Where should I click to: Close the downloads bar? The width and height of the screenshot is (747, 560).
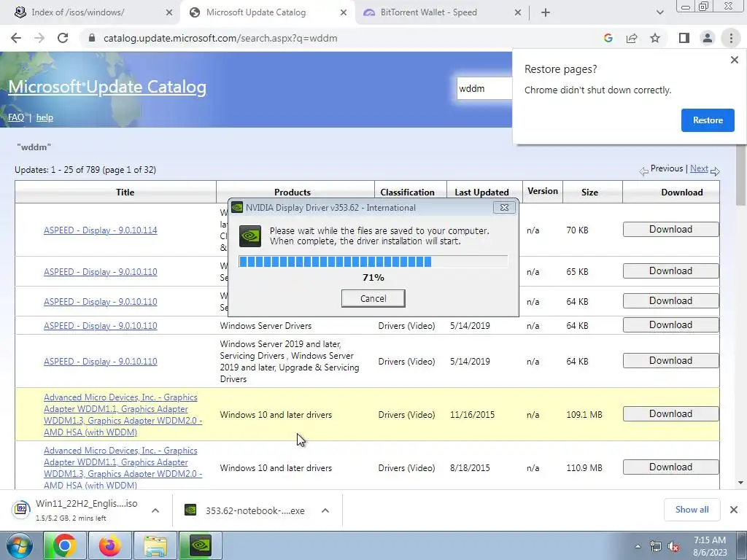pos(734,510)
